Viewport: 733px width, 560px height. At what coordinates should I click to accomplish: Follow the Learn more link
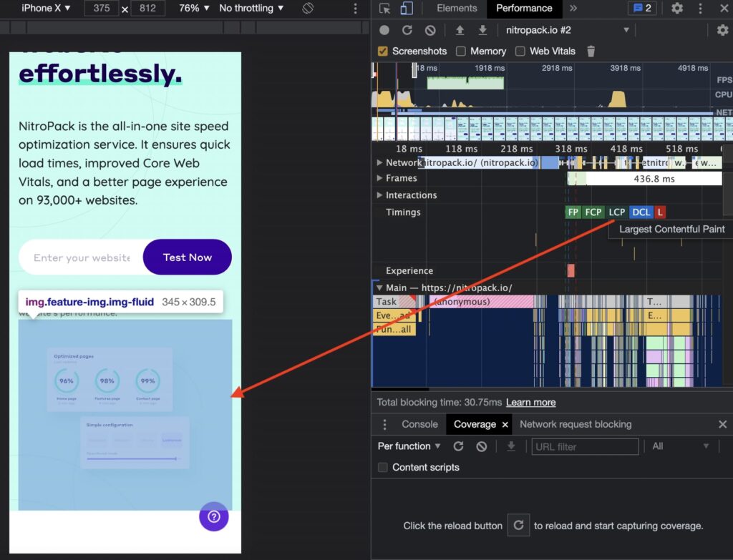(x=530, y=402)
